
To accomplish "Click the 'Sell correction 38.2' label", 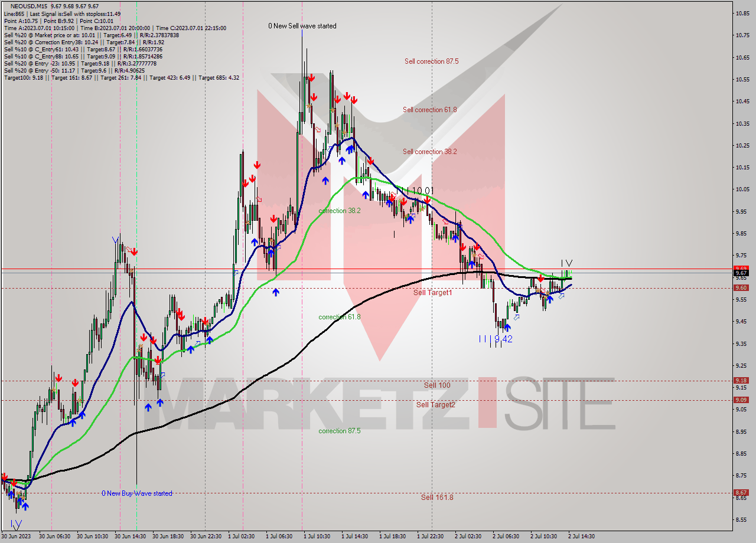I will [x=430, y=152].
